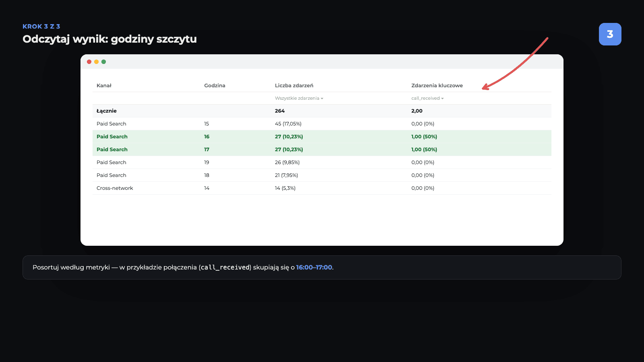Sort by Liczba zdarzeń column header

[294, 85]
